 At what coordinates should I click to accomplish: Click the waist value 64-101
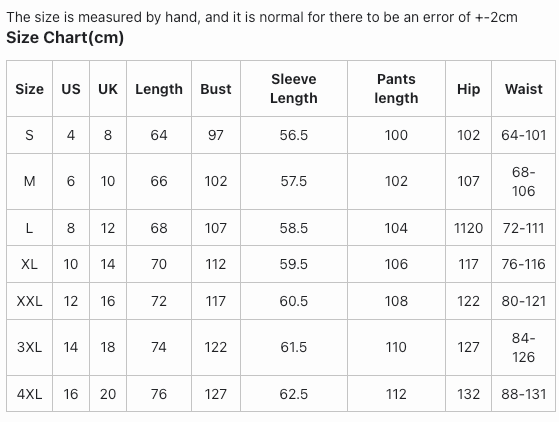[x=523, y=135]
